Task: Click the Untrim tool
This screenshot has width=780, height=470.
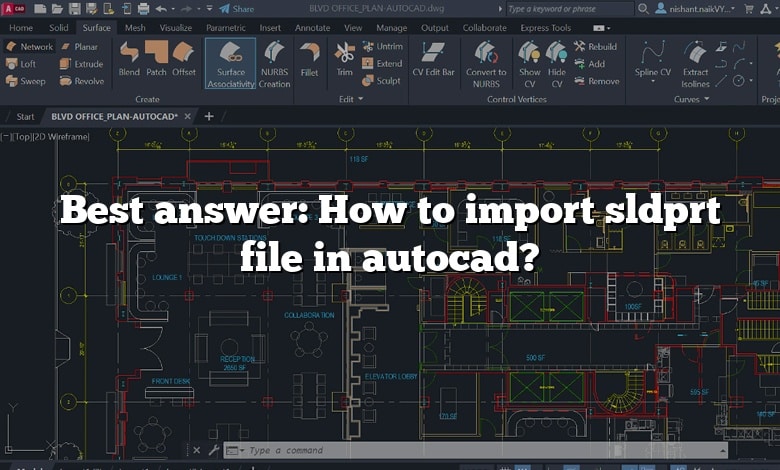Action: 383,46
